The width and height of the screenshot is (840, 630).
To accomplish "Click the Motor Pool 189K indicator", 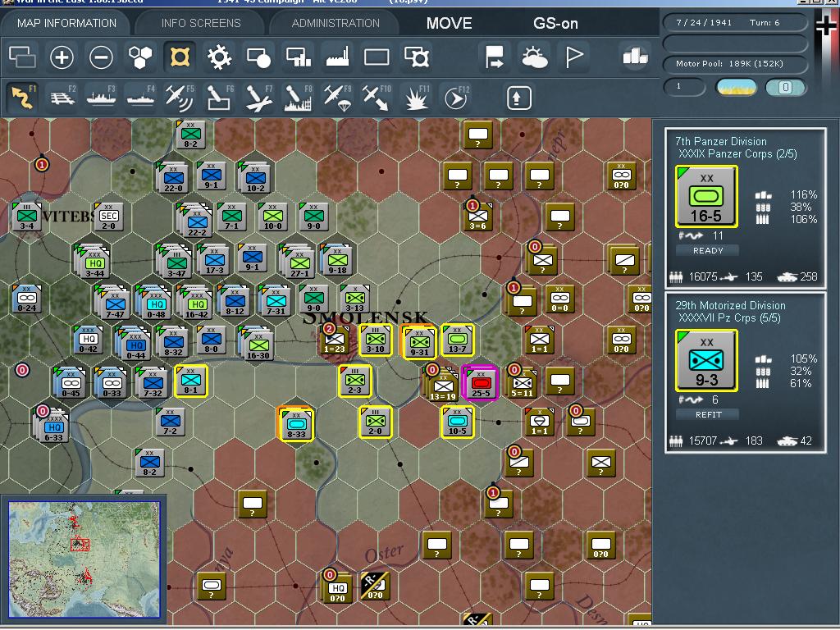I will 735,64.
